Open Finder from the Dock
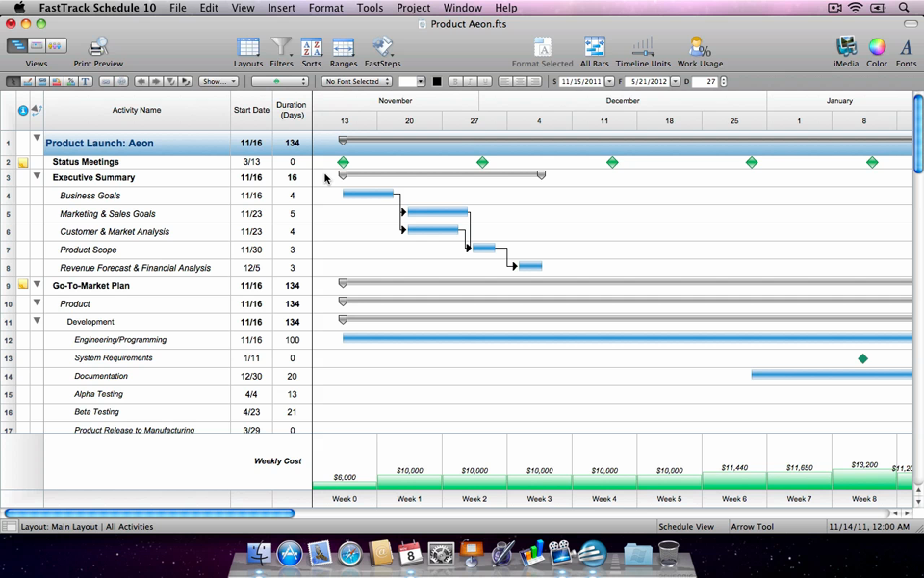The height and width of the screenshot is (578, 924). click(x=259, y=553)
